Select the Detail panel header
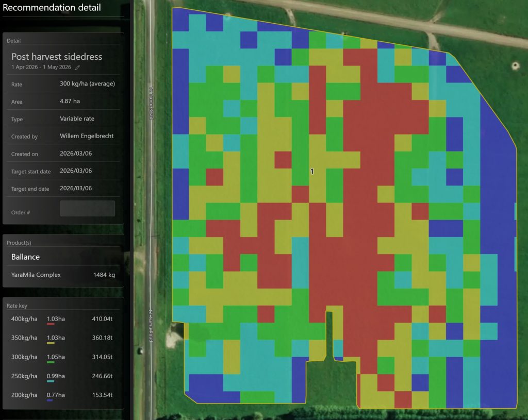The width and height of the screenshot is (528, 420). click(x=13, y=41)
